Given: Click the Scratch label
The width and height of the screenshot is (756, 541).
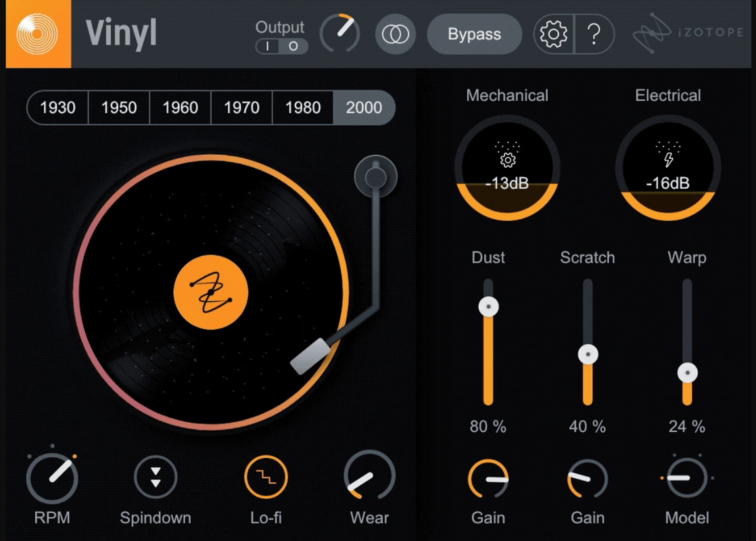Looking at the screenshot, I should coord(588,258).
